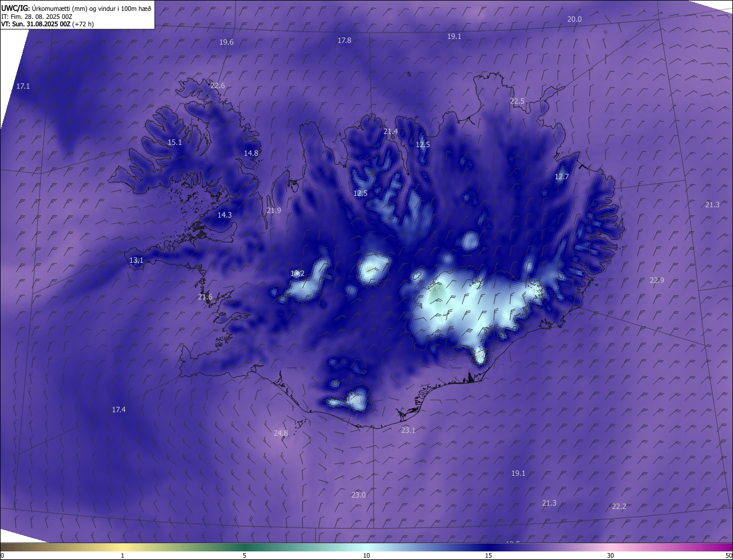
Task: Click the 15 tick on the color scale
Action: tap(488, 555)
